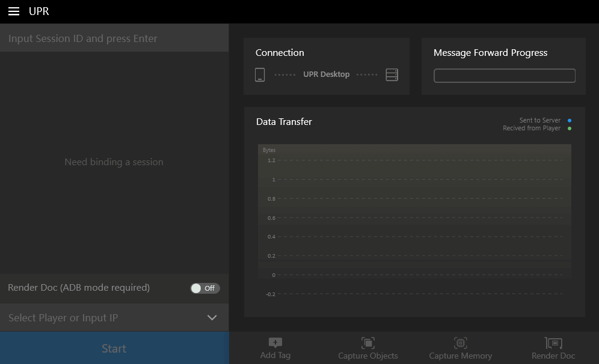Click the Data Transfer panel heading

tap(284, 122)
